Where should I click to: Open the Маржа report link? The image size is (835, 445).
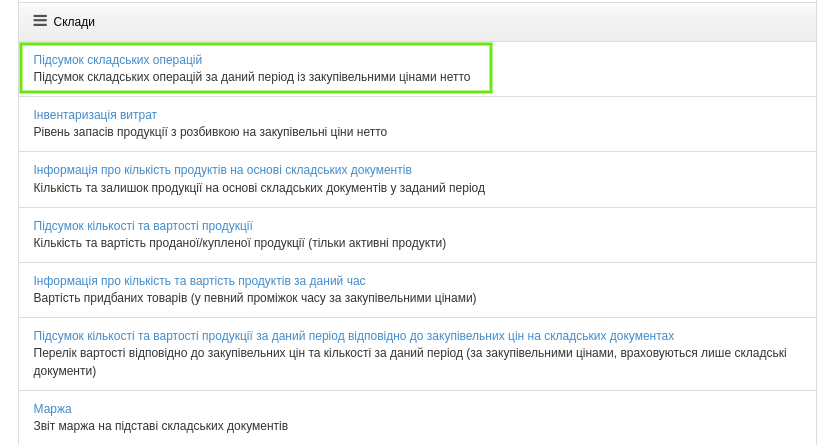coord(52,409)
